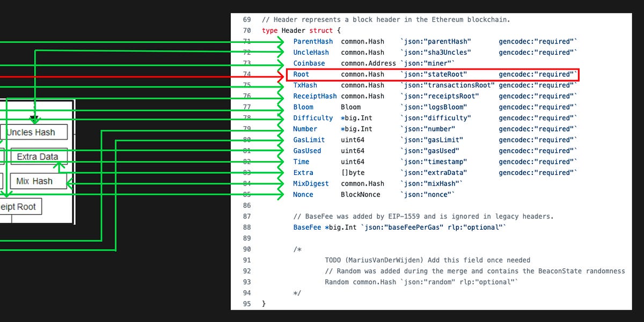Click the GasLimit uint64 field
This screenshot has width=644, height=322.
pos(309,140)
